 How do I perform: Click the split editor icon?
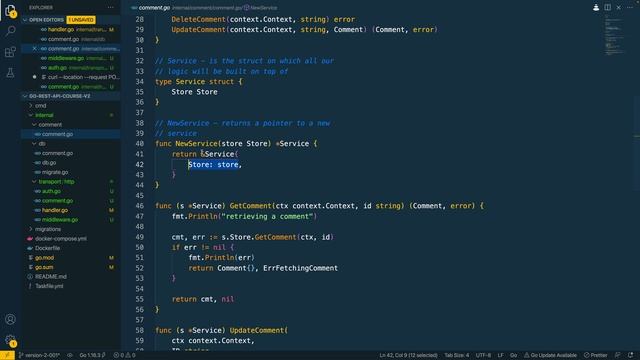click(607, 7)
